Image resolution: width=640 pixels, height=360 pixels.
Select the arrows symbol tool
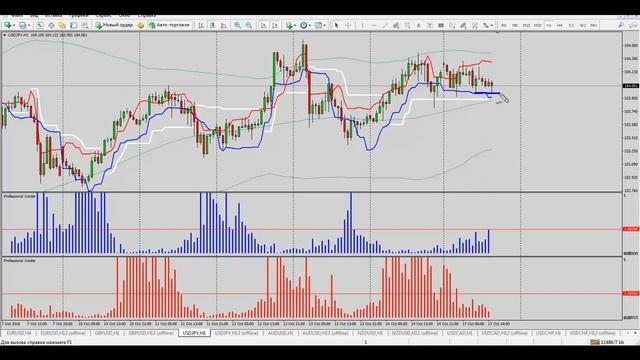485,25
